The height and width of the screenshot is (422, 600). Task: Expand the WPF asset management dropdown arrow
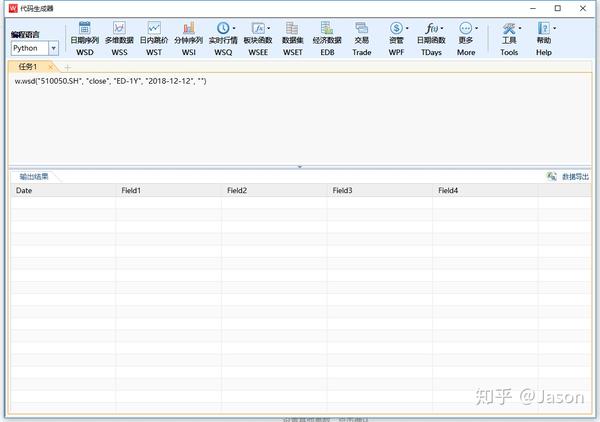[407, 28]
